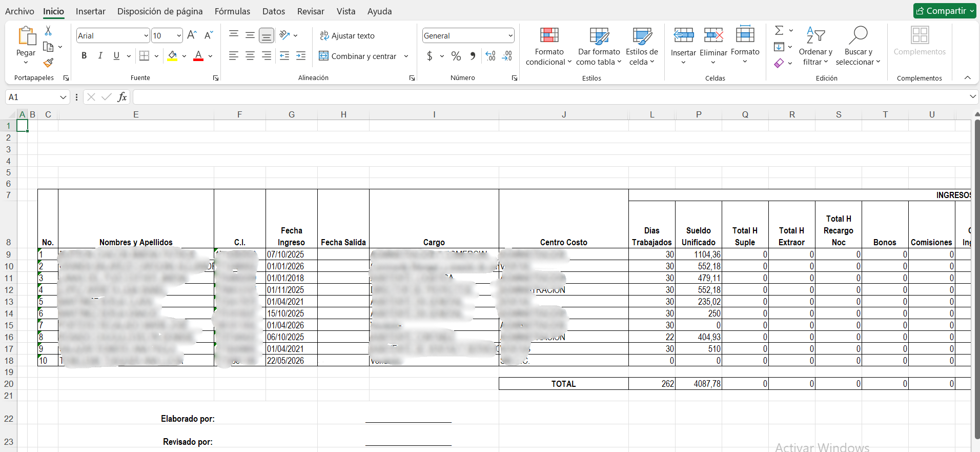
Task: Toggle italic formatting
Action: (100, 56)
